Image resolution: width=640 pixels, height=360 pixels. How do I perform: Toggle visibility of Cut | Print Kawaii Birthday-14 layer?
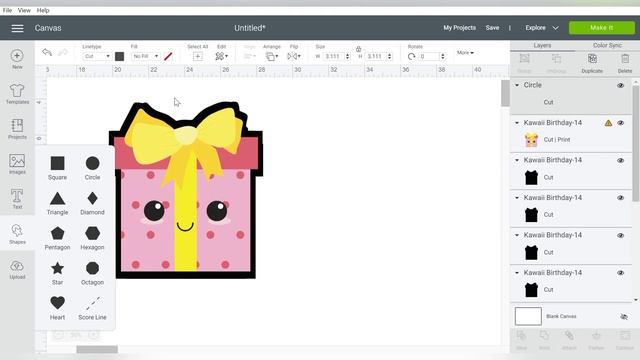coord(620,123)
